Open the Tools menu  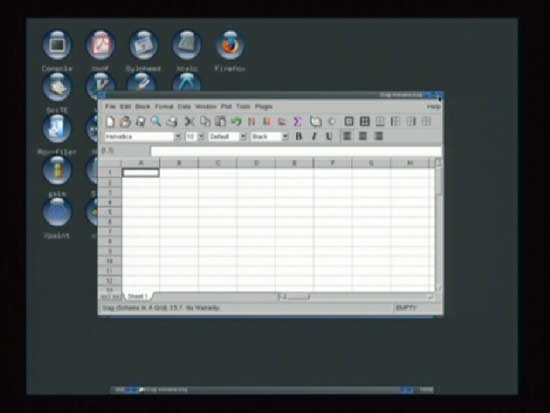[243, 106]
